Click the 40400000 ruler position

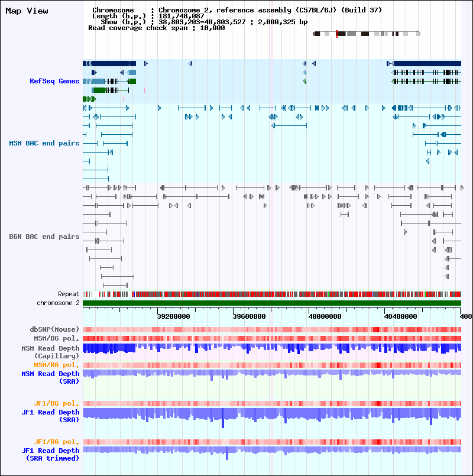coord(400,316)
